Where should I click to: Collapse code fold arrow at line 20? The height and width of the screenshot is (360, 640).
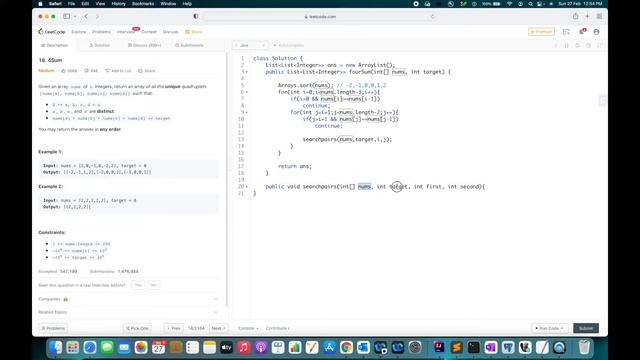247,187
